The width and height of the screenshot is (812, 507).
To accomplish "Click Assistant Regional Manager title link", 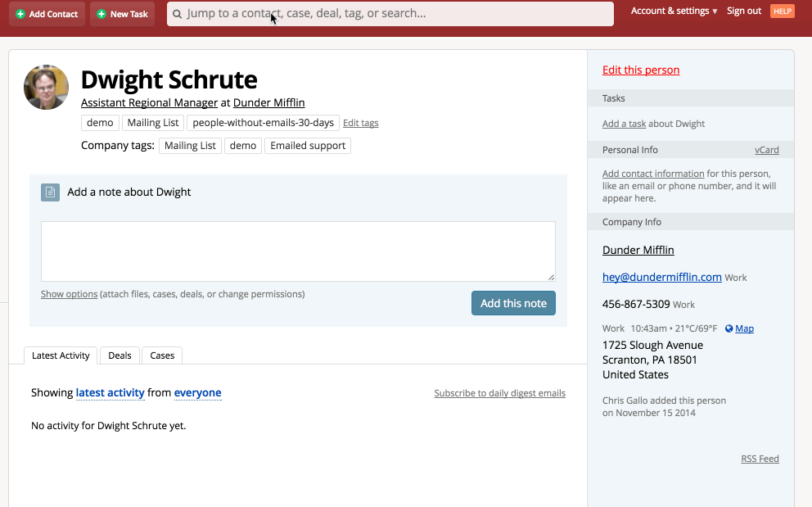I will tap(149, 102).
